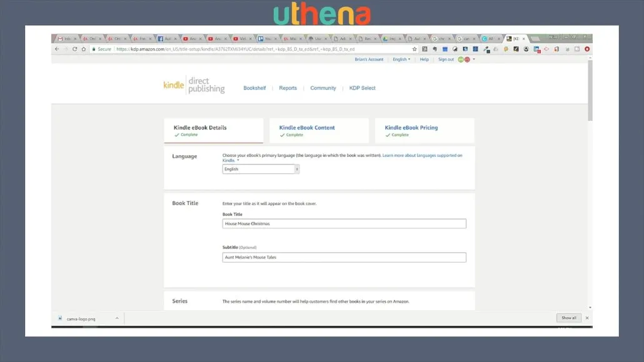Click the Evernote elephant extension icon

click(x=435, y=49)
